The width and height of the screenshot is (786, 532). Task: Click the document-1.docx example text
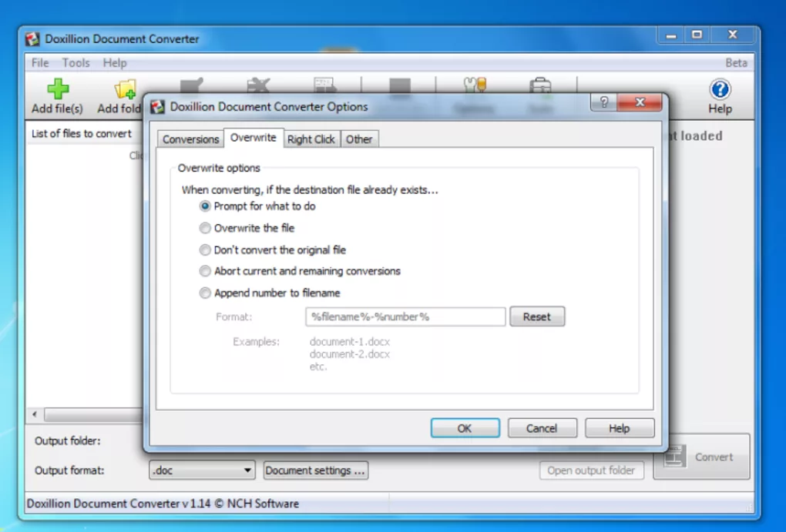(349, 342)
